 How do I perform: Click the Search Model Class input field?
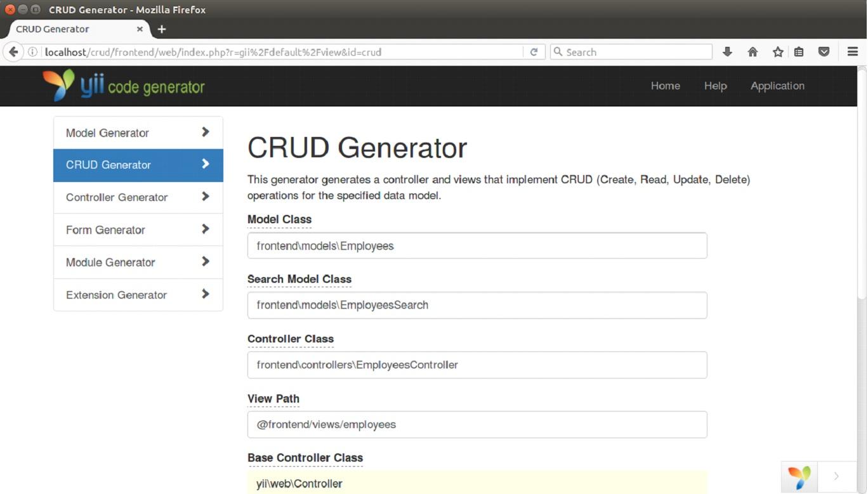point(477,305)
